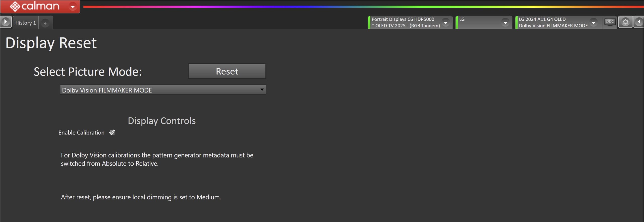Collapse side panel with left arrow icon
The image size is (644, 222).
[x=639, y=22]
